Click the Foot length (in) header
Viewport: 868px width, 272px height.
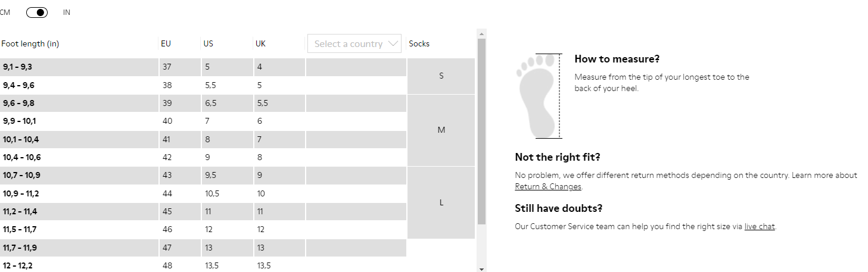click(x=30, y=43)
